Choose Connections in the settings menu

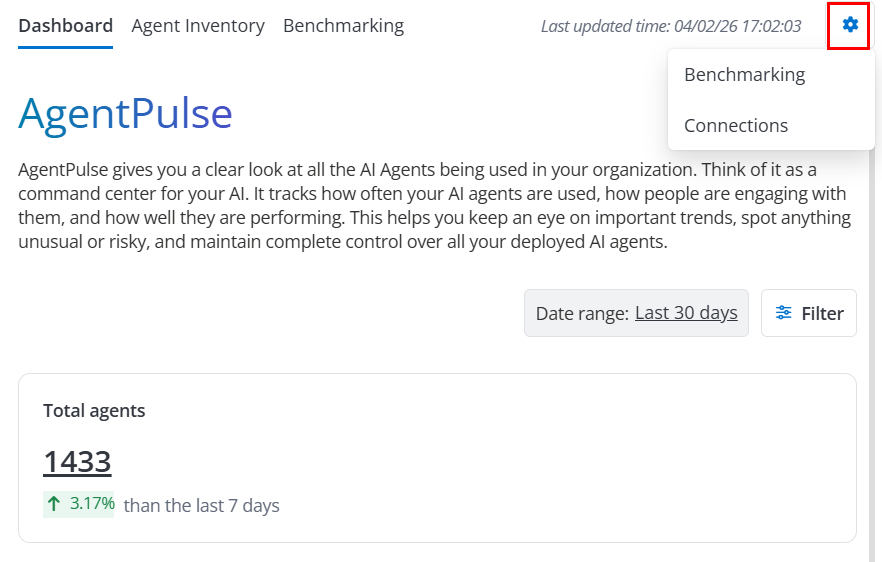(736, 126)
